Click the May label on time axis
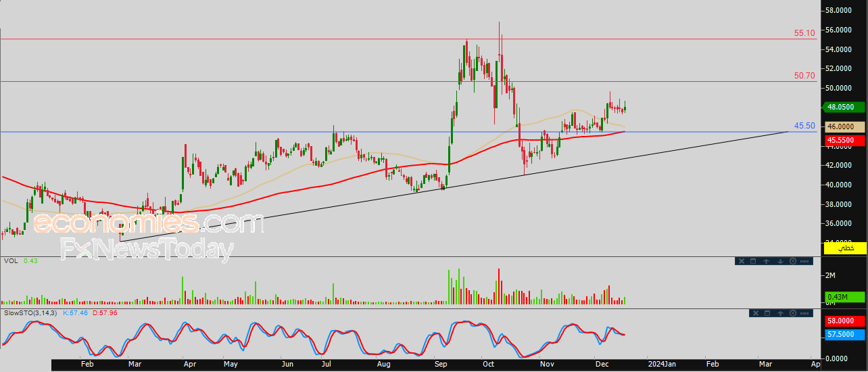The width and height of the screenshot is (868, 372). [231, 365]
